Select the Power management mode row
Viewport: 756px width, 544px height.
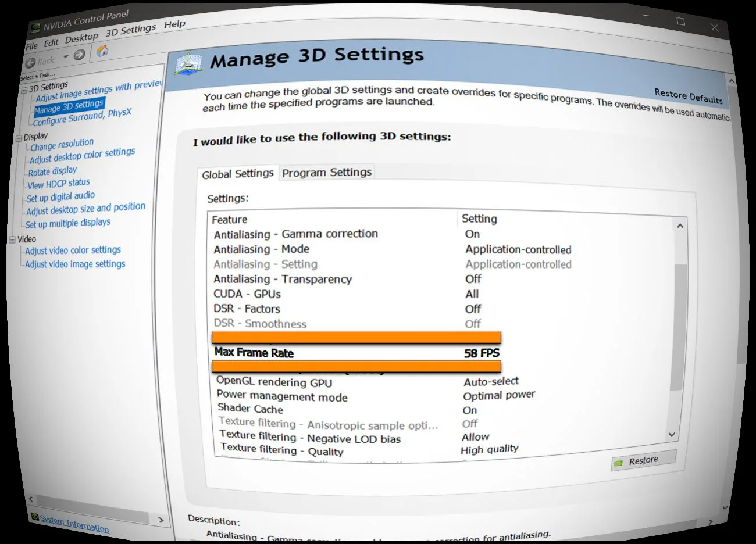coord(282,396)
